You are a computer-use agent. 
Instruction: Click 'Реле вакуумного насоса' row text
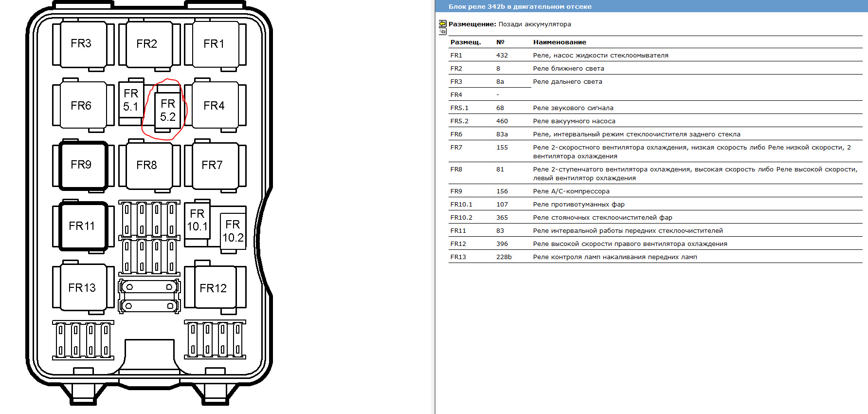click(x=574, y=121)
